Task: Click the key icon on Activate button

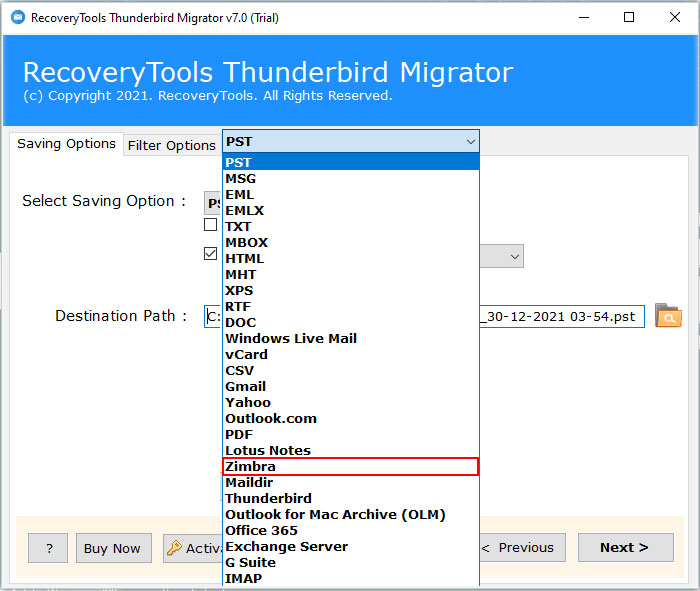Action: coord(174,547)
